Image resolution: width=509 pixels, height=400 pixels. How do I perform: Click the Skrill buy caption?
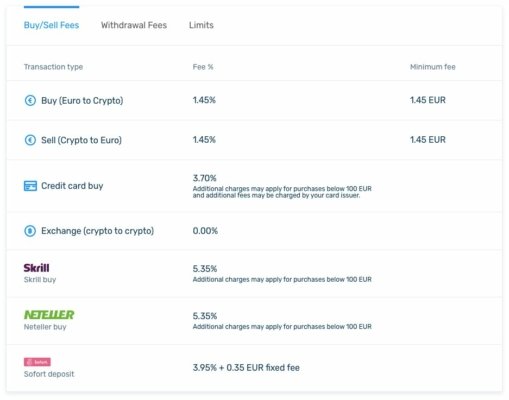(40, 280)
